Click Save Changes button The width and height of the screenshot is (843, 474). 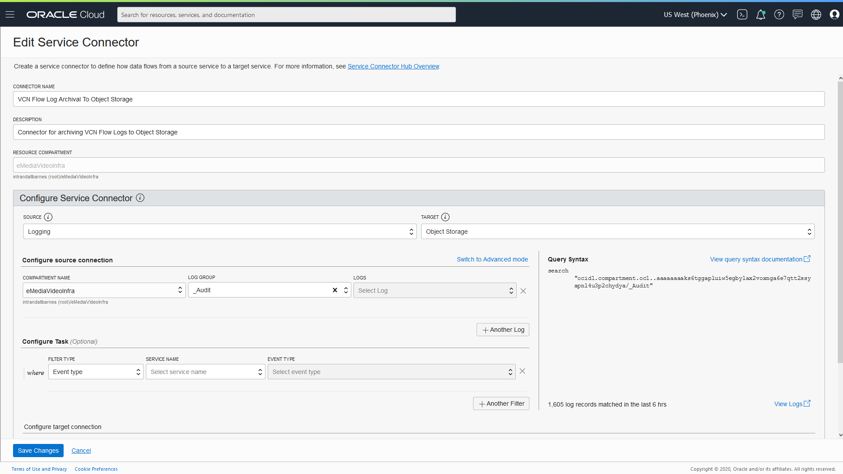pyautogui.click(x=38, y=450)
